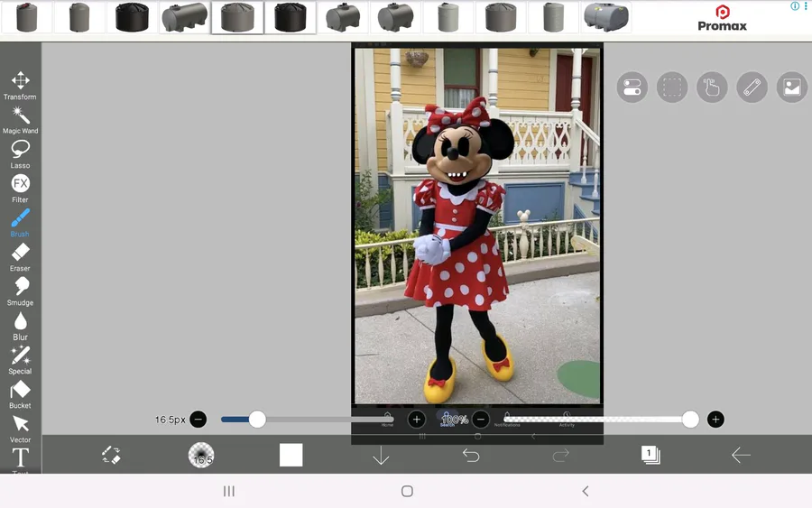The width and height of the screenshot is (812, 508).
Task: Open the finger touch settings icon
Action: tap(712, 87)
